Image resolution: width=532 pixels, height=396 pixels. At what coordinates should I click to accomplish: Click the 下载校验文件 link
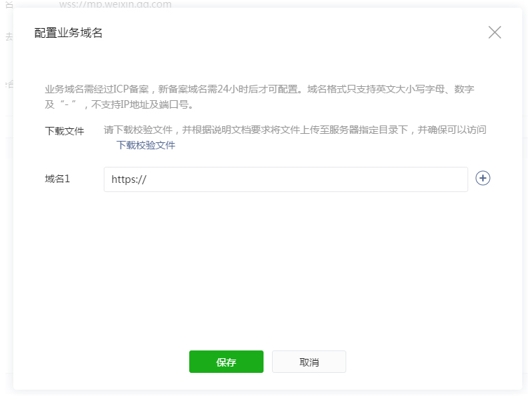pyautogui.click(x=146, y=145)
